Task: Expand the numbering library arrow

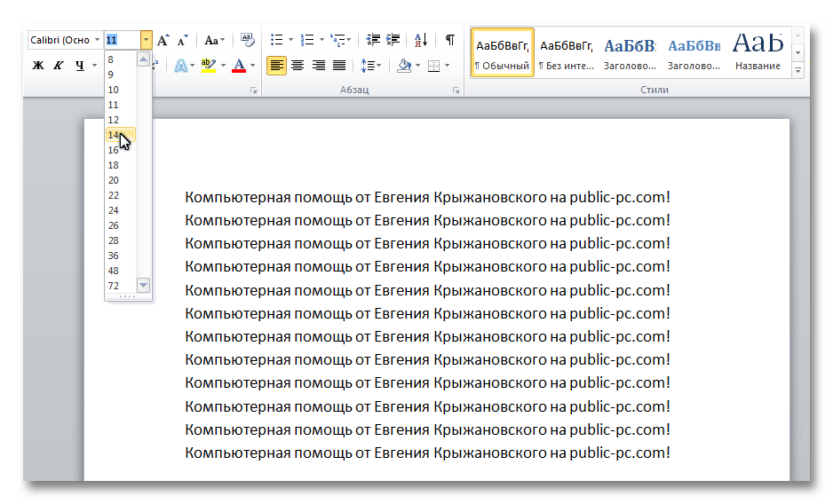Action: 321,40
